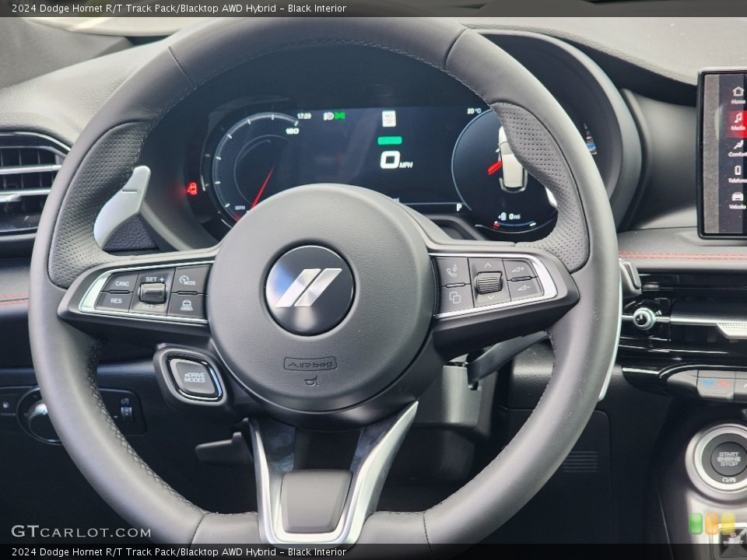Tap the START ENGINE STOP button
This screenshot has height=560, width=747.
pos(728,459)
